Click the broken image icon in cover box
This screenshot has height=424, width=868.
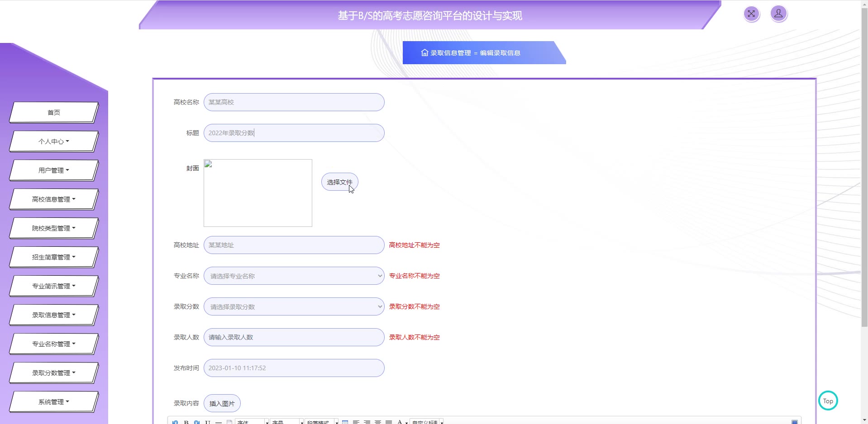click(x=209, y=164)
